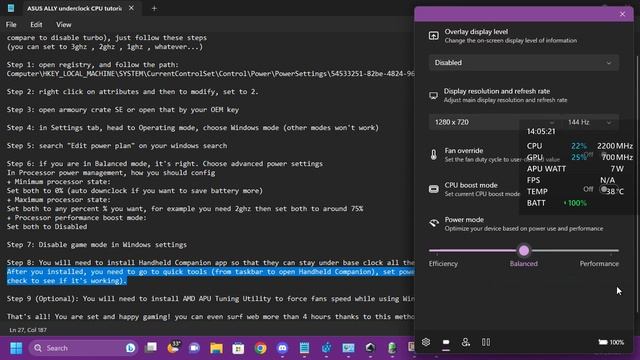
Task: Open the View menu in Notepad
Action: pos(64,25)
